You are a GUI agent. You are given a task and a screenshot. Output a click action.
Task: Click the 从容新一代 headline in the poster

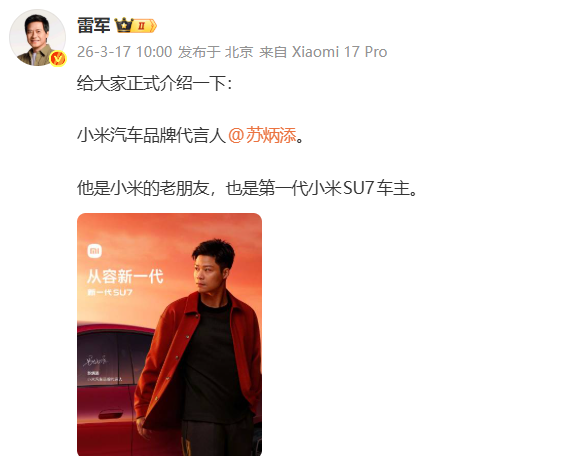click(125, 276)
